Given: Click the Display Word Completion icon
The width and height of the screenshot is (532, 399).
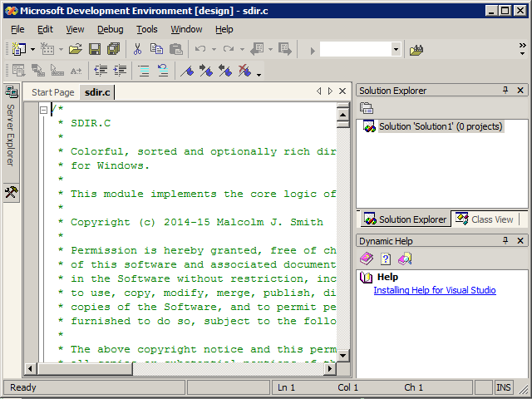Looking at the screenshot, I should coord(76,71).
